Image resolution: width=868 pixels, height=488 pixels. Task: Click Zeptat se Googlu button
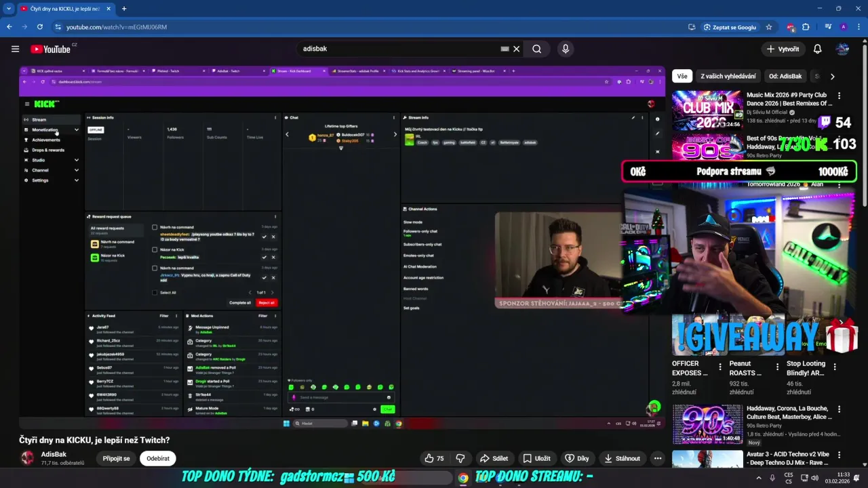click(730, 27)
